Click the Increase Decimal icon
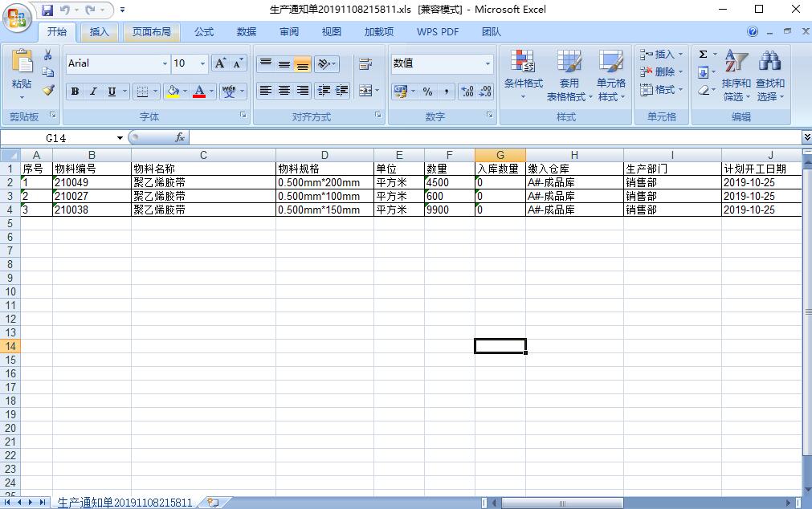 [x=467, y=92]
